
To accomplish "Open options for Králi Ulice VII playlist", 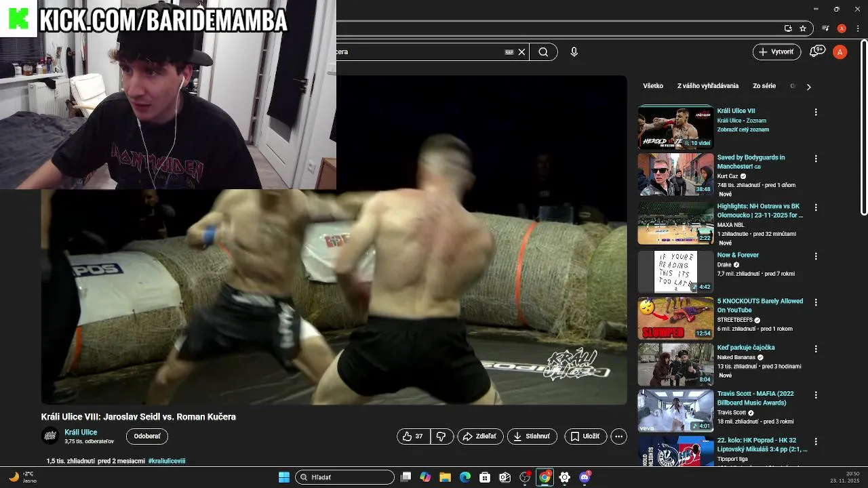I will (816, 112).
